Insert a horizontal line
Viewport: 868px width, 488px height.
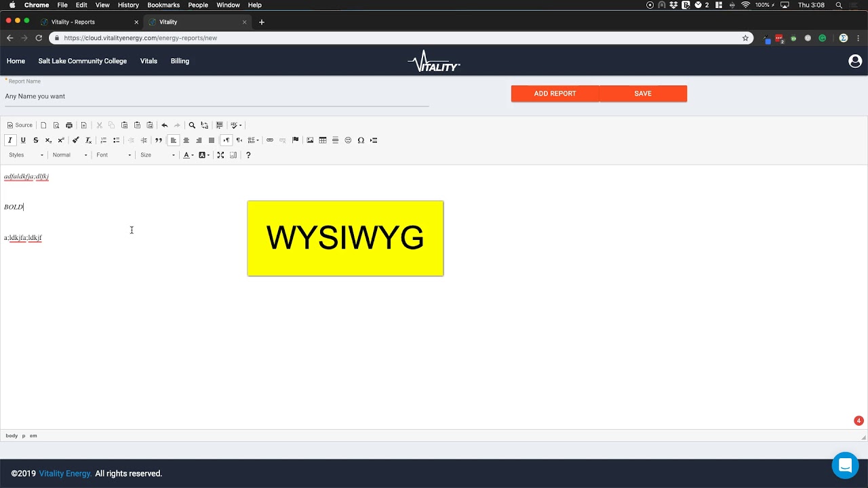335,140
